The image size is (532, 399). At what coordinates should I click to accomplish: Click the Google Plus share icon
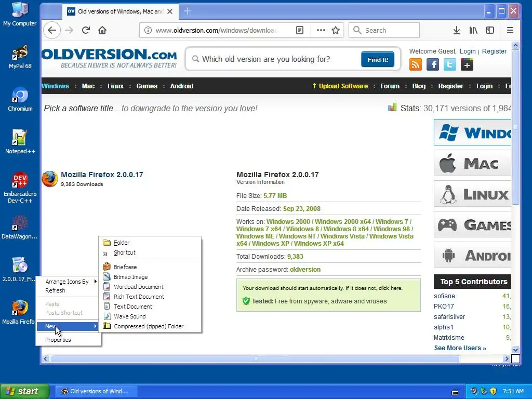(x=467, y=64)
